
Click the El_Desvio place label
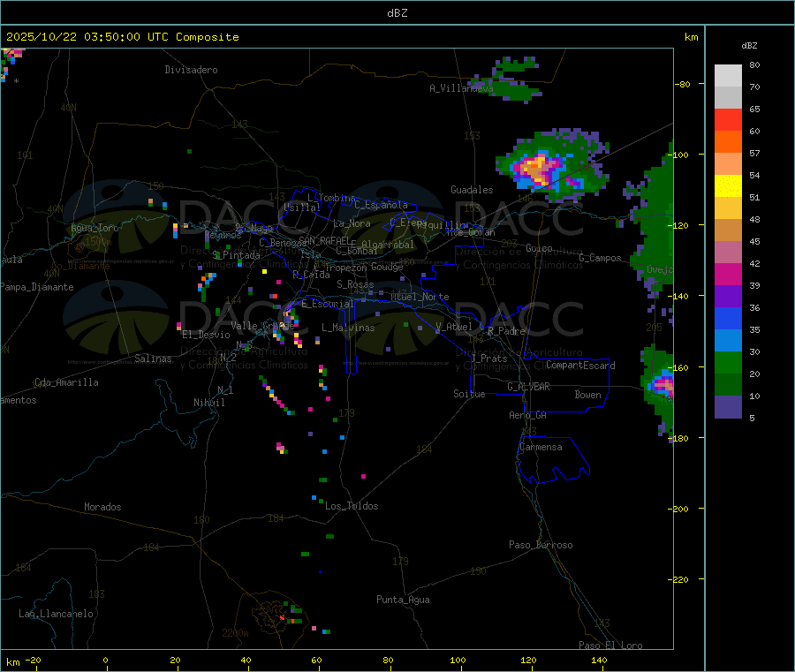coord(207,335)
